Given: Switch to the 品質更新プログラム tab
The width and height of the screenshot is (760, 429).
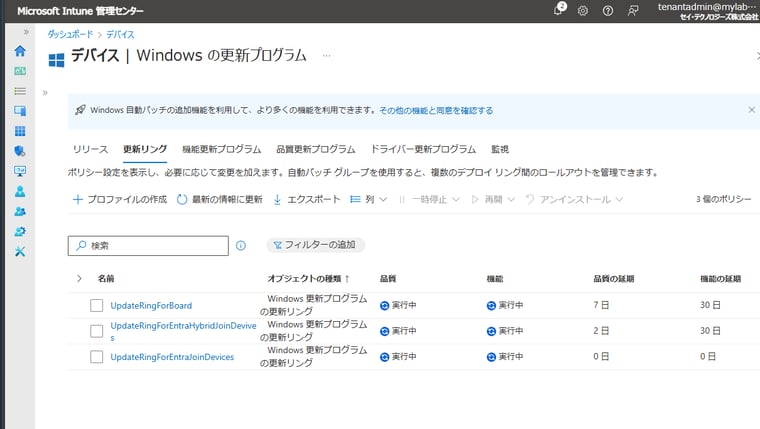Looking at the screenshot, I should click(x=316, y=149).
